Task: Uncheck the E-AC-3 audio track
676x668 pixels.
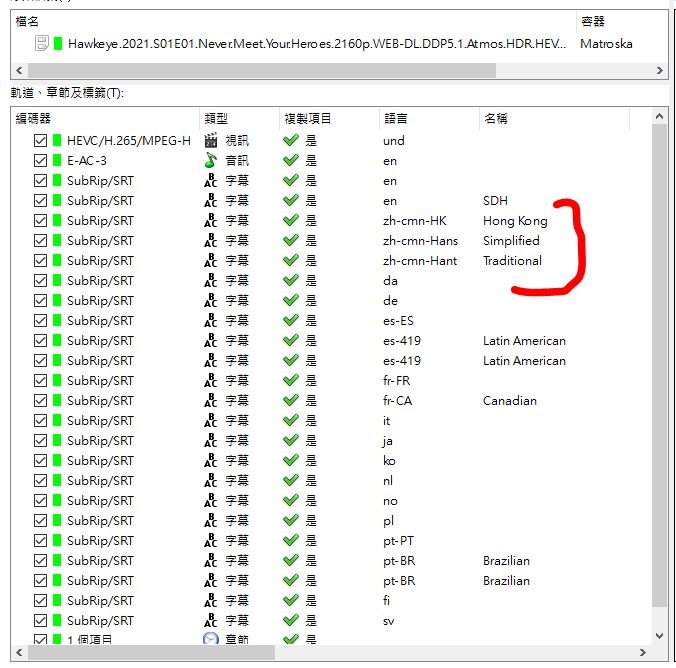Action: pyautogui.click(x=41, y=160)
